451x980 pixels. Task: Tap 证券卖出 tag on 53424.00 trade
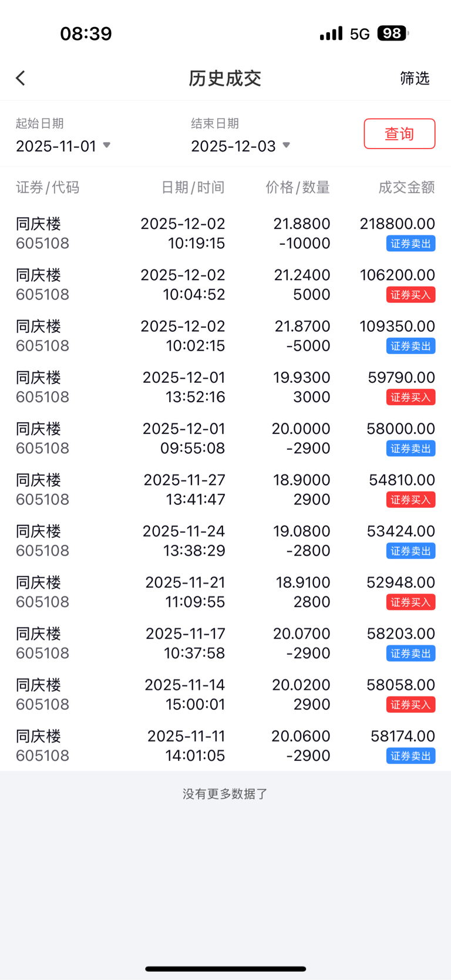tap(410, 551)
